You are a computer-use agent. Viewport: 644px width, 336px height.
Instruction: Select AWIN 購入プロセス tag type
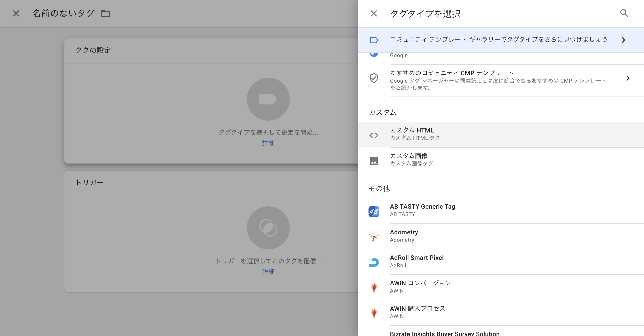501,313
